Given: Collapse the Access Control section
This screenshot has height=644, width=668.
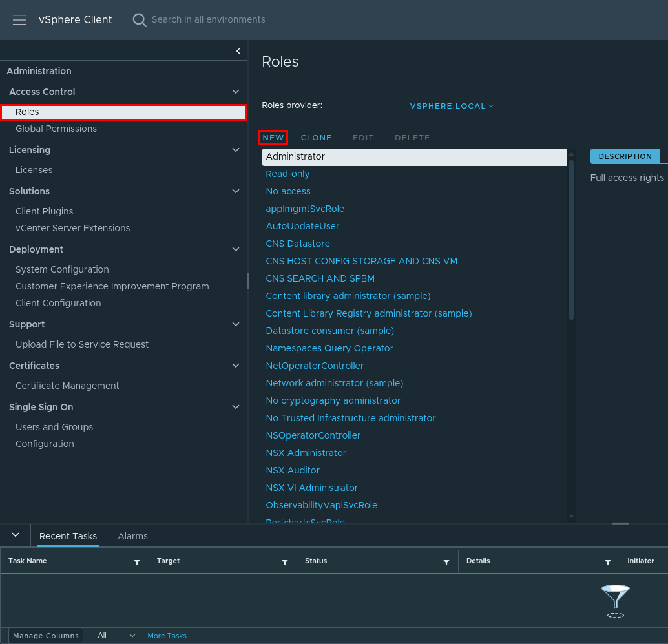Looking at the screenshot, I should point(236,92).
